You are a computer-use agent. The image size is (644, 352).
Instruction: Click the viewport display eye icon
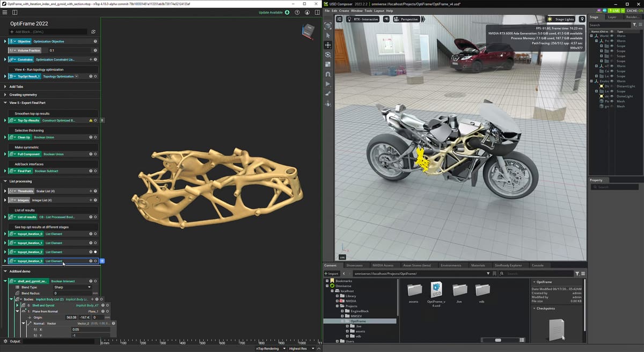pyautogui.click(x=386, y=19)
